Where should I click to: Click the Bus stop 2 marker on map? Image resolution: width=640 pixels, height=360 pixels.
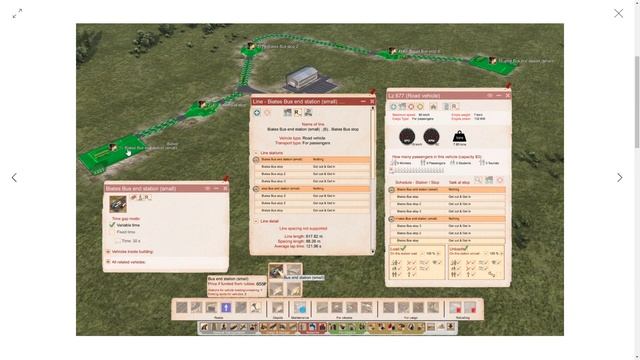point(251,47)
